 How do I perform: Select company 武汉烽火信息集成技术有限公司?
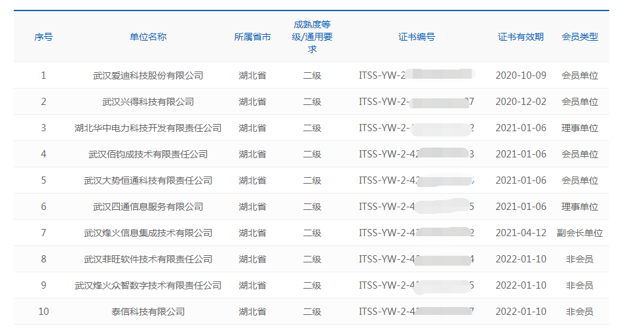coord(148,233)
